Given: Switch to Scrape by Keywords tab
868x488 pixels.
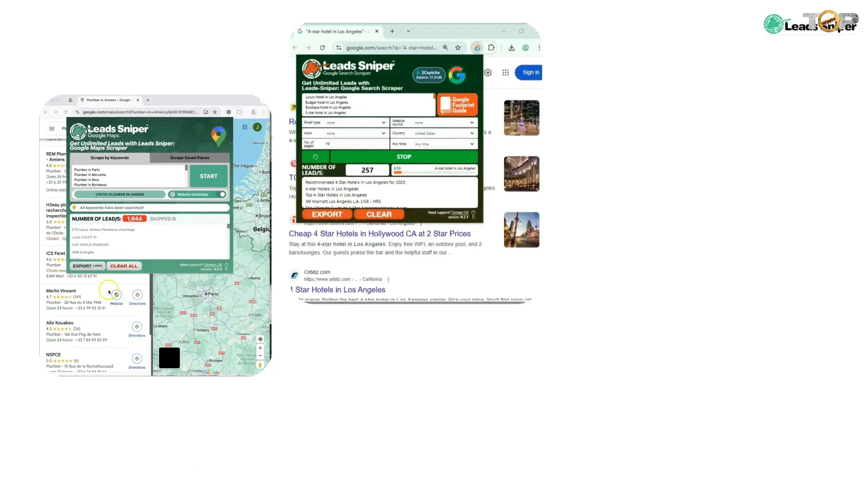Looking at the screenshot, I should tap(109, 158).
